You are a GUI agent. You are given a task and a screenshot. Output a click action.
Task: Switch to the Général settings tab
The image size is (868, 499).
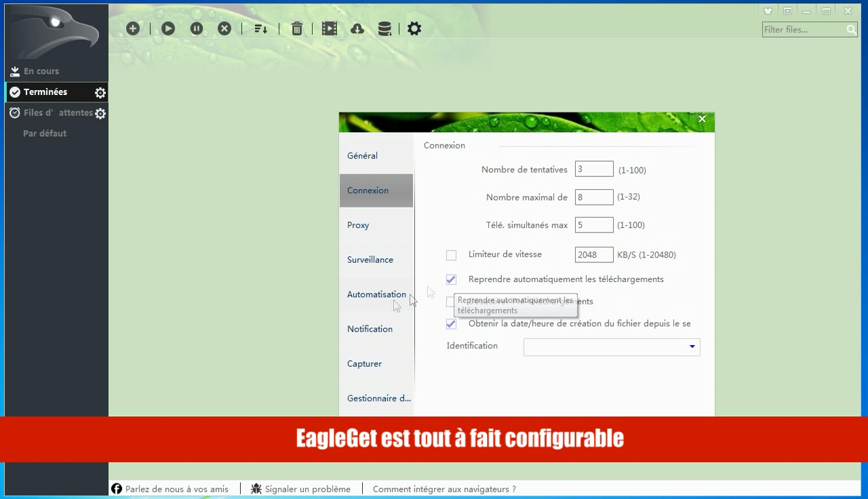point(376,156)
